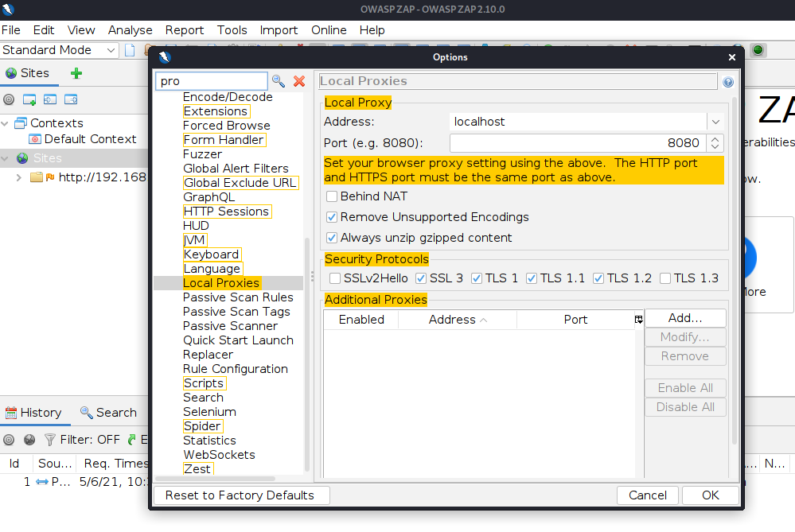795x532 pixels.
Task: Uncheck Always unzip gzipped content
Action: tap(332, 238)
